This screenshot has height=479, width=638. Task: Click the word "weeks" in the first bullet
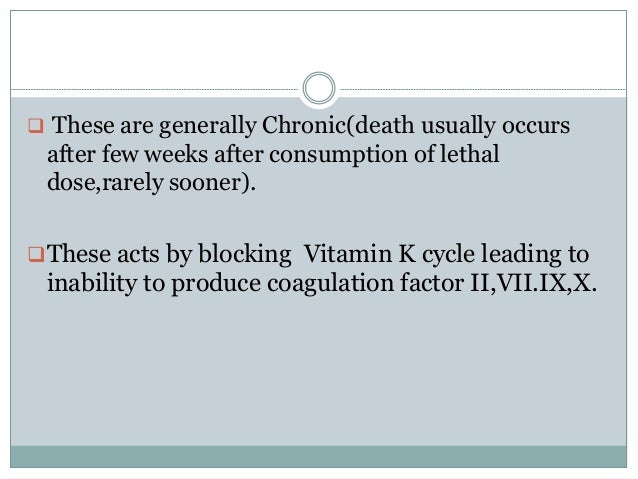(176, 154)
